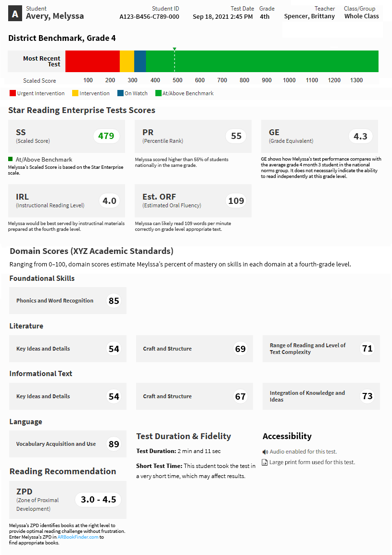Select the Instructional Reading Level 4.0 badge

pos(110,201)
